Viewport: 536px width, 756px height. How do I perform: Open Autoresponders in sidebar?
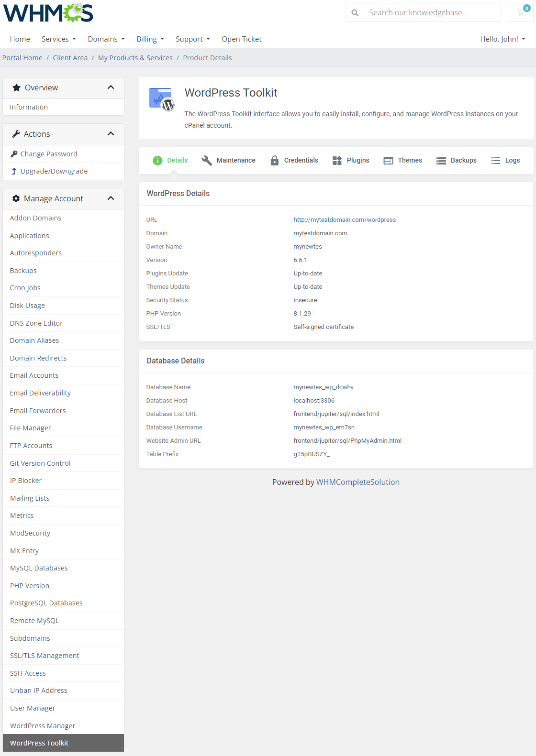pyautogui.click(x=63, y=253)
